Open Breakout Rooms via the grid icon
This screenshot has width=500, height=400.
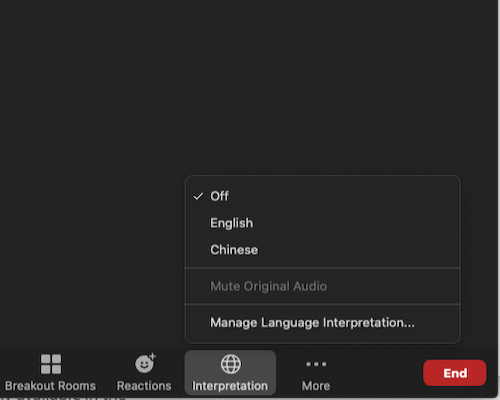[51, 364]
